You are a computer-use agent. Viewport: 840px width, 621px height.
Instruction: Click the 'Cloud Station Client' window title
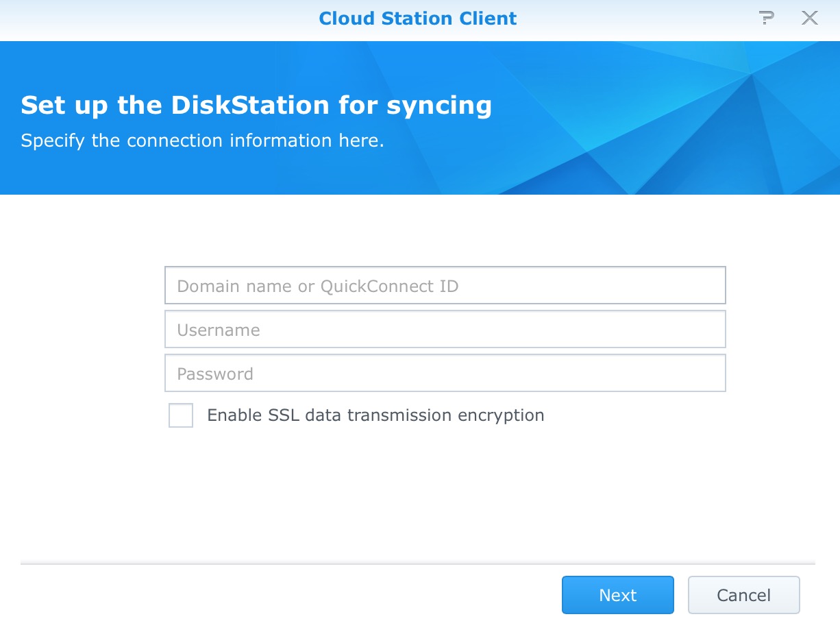pos(418,19)
